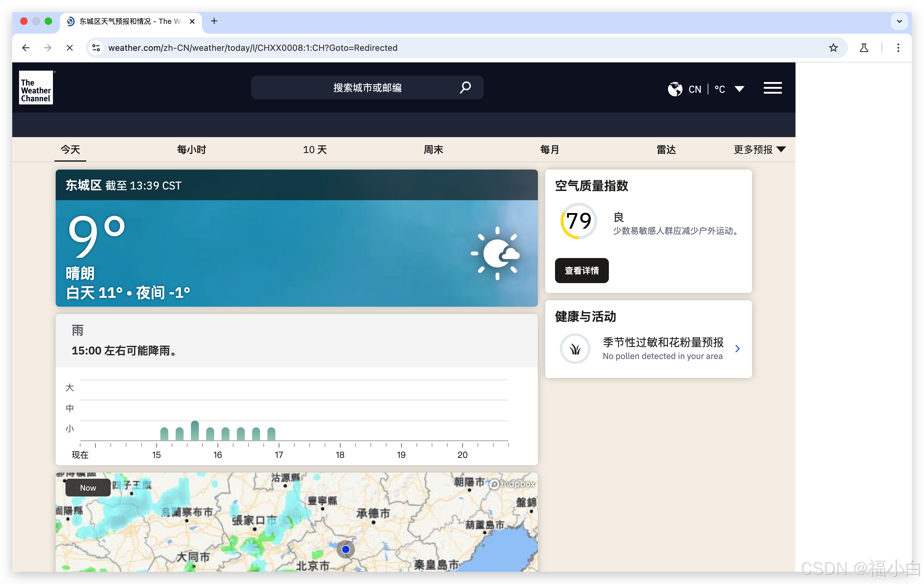The height and width of the screenshot is (584, 924).
Task: Click the pollen grass icon
Action: [x=575, y=349]
